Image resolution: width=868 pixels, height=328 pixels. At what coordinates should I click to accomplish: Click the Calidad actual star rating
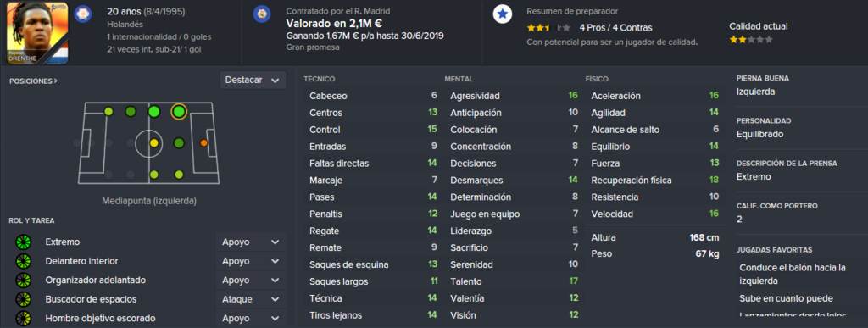point(751,40)
